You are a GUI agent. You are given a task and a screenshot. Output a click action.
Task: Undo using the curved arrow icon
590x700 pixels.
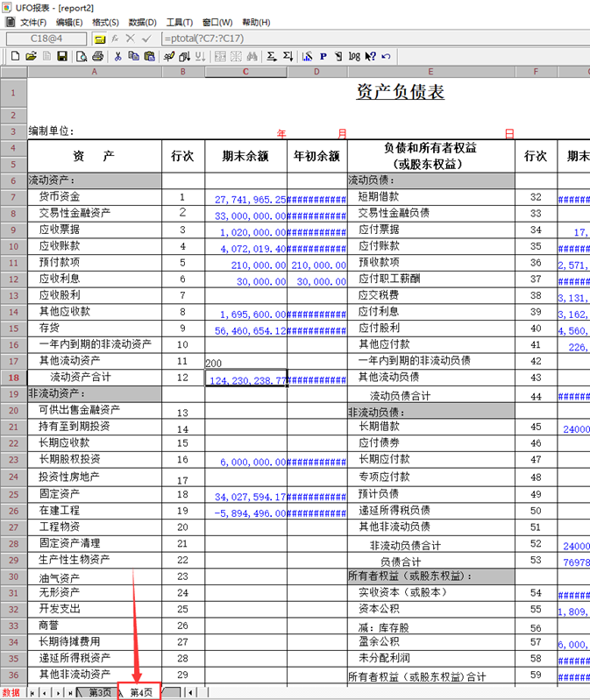(x=387, y=56)
